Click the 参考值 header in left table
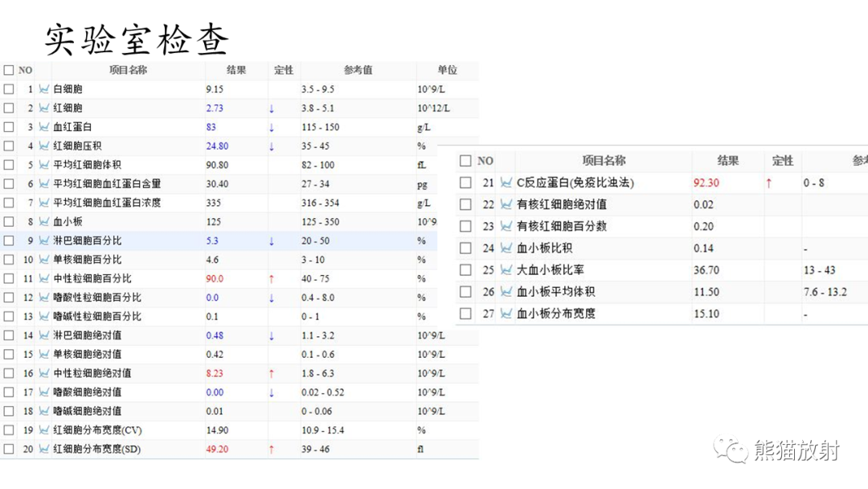 coord(358,70)
